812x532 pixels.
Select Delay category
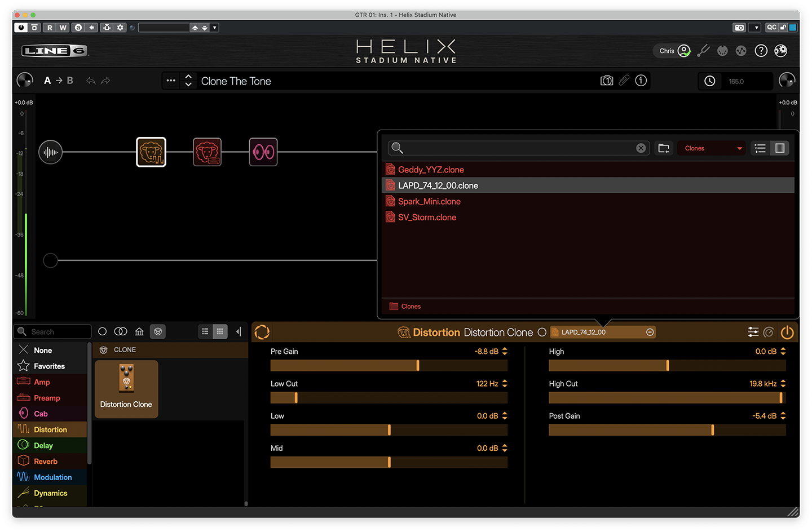50,445
